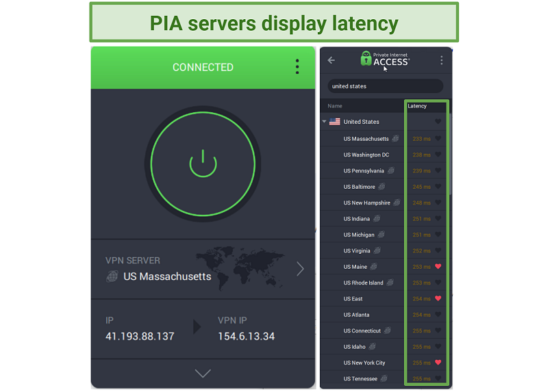The image size is (552, 392).
Task: Open the three-dot menu in the server list header
Action: [x=442, y=60]
